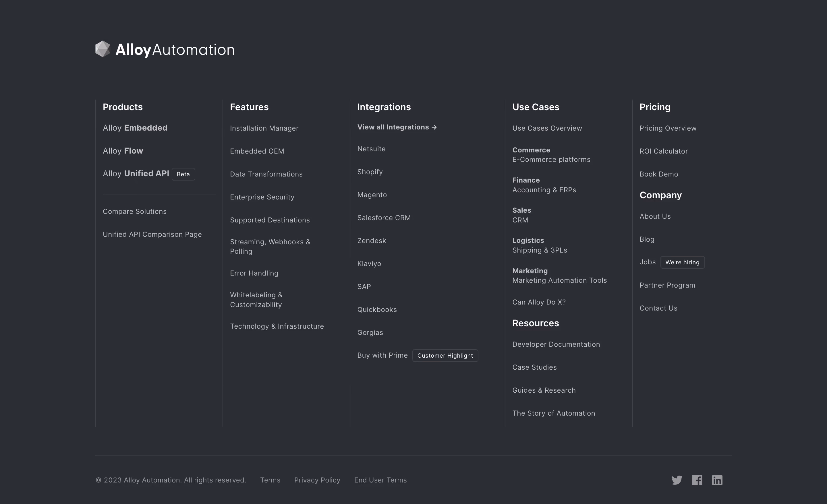Open the ROI Calculator
Screen dimensions: 827x504
pyautogui.click(x=664, y=151)
